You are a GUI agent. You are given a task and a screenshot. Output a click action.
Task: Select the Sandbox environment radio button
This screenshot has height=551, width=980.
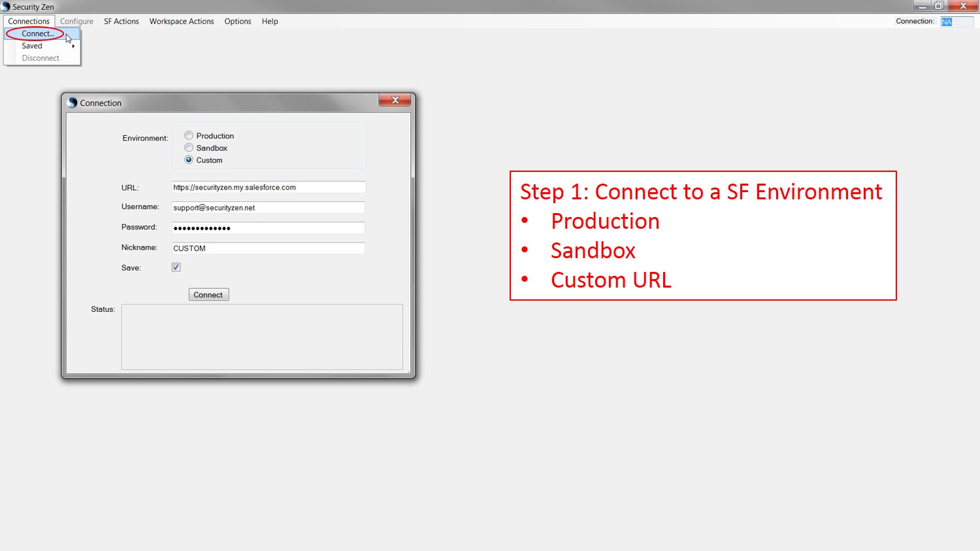pyautogui.click(x=189, y=148)
